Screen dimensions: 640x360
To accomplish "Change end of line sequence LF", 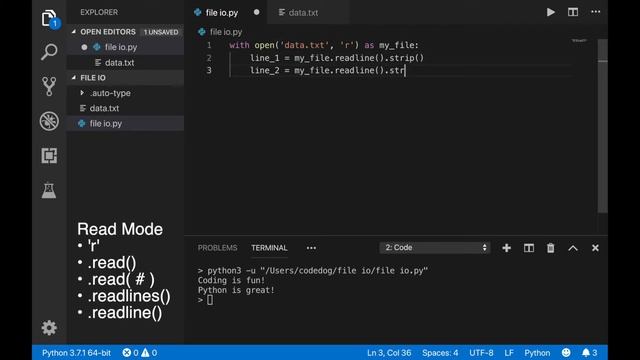I will (x=509, y=353).
